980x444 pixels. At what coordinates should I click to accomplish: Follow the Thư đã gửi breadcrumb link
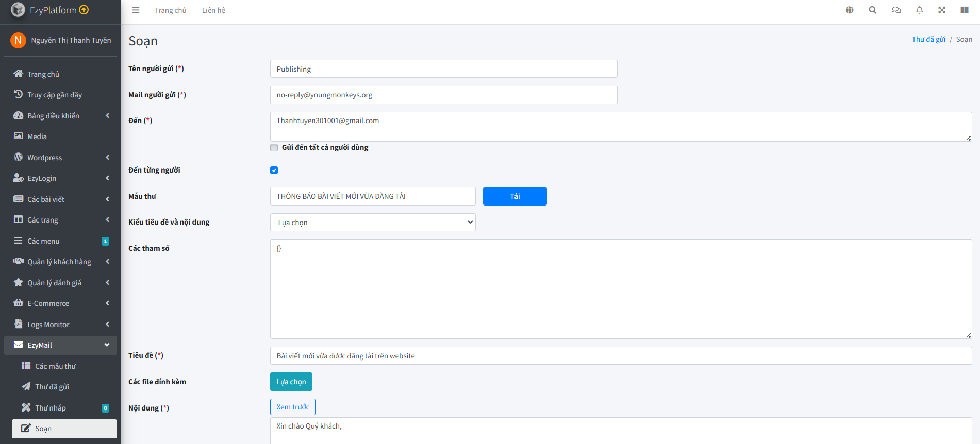coord(928,39)
